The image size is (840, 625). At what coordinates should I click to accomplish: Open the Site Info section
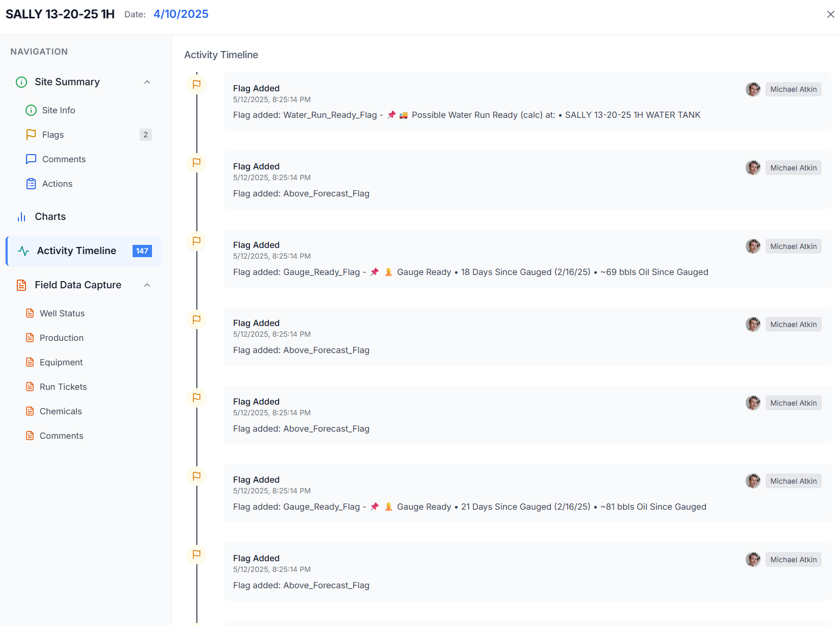58,110
